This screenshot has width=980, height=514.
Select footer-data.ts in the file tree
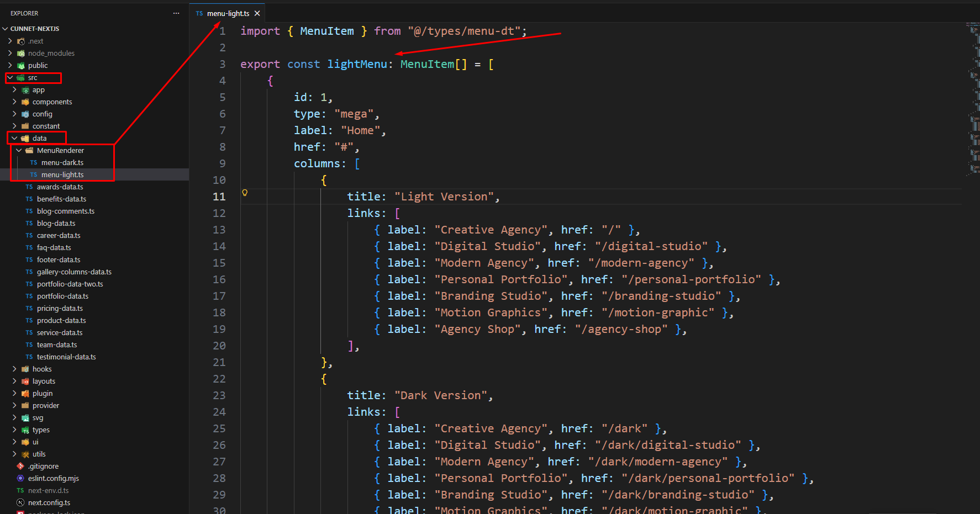pyautogui.click(x=58, y=259)
